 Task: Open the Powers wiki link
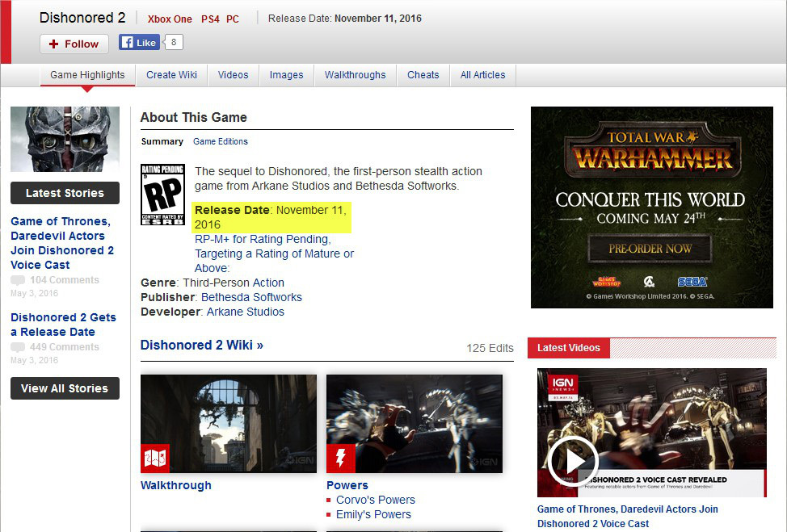tap(347, 485)
